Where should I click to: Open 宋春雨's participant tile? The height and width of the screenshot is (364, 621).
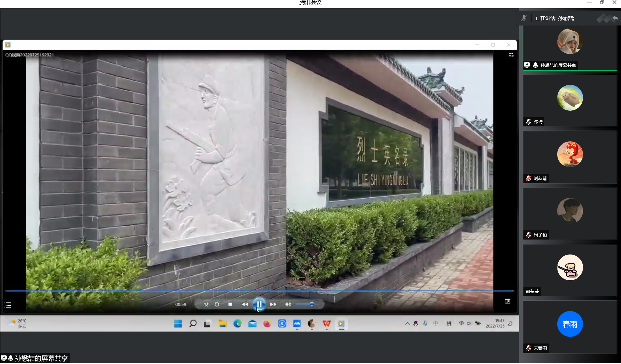(x=570, y=327)
